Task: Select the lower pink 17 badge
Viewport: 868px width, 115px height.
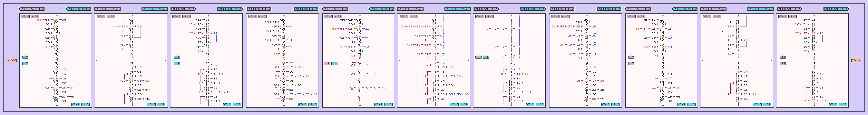Action: click(x=783, y=63)
